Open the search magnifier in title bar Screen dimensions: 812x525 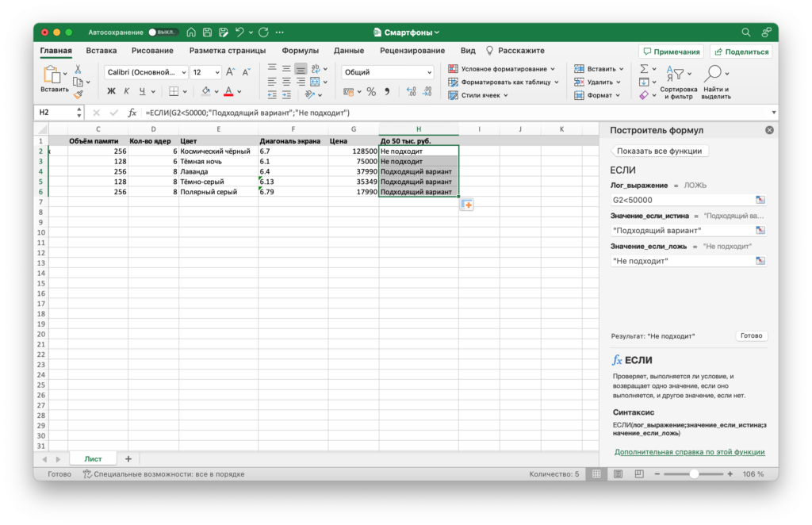click(x=745, y=32)
